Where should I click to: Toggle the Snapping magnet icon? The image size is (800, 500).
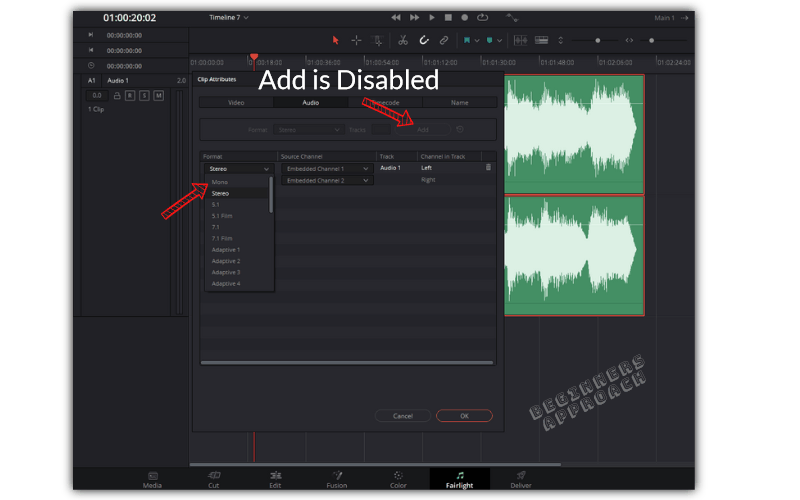pyautogui.click(x=423, y=40)
